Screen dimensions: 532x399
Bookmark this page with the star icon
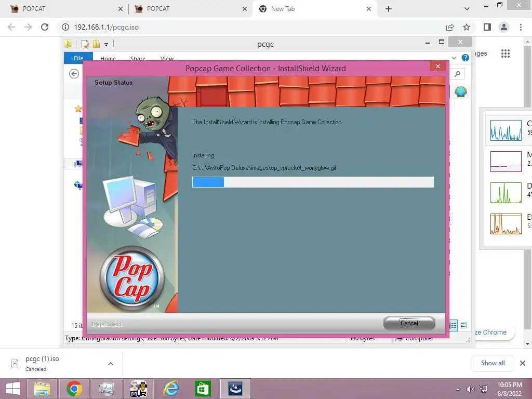(467, 27)
